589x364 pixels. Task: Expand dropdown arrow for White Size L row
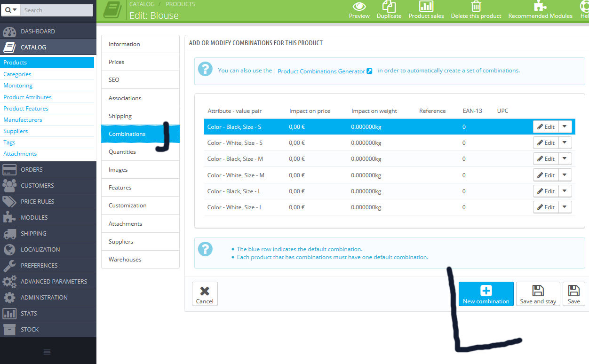point(565,207)
